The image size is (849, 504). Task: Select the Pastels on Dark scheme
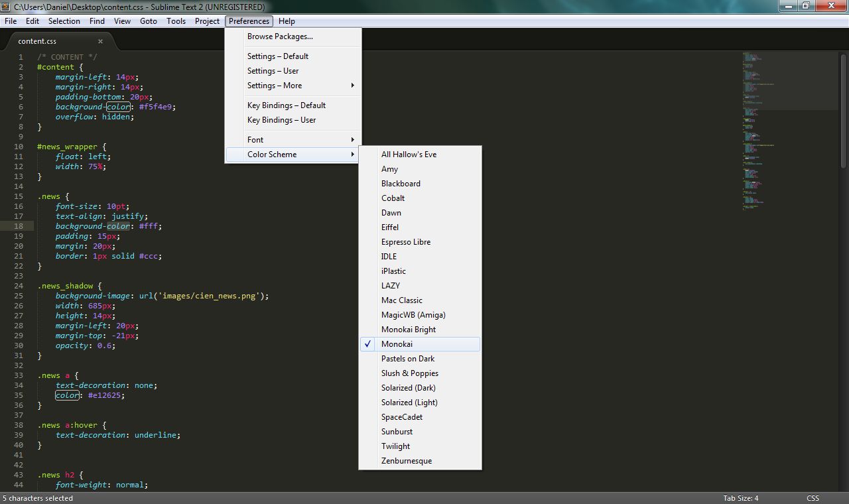point(420,359)
